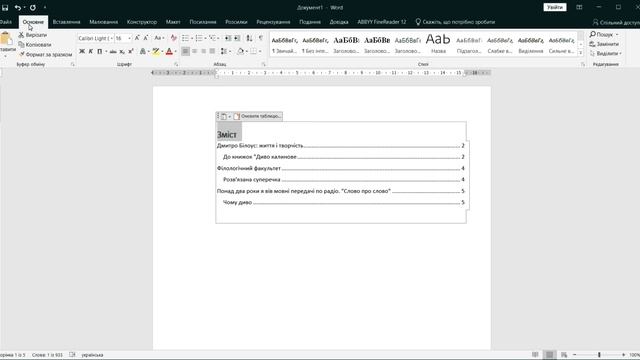Redo the last action
The height and width of the screenshot is (360, 640).
coord(33,7)
